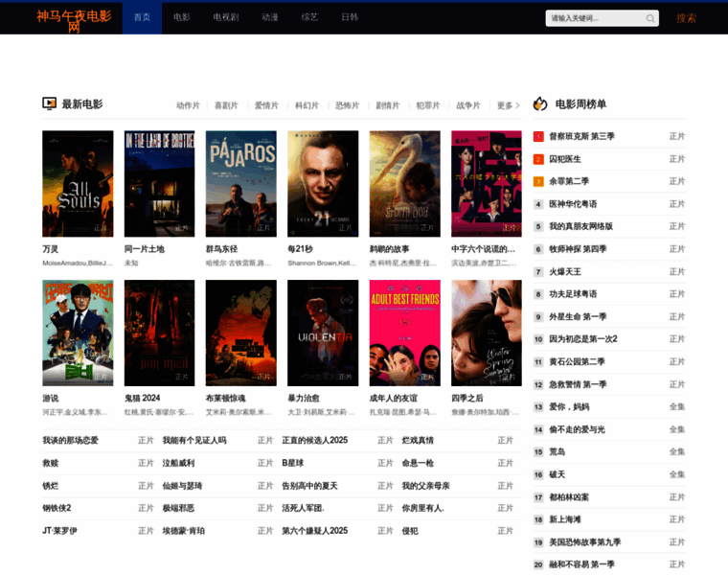
Task: Open 医神华佗粤语 in weekly ranking
Action: coord(573,204)
